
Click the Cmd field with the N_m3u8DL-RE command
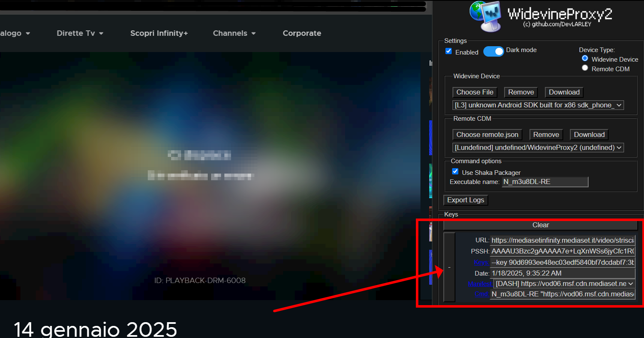563,294
